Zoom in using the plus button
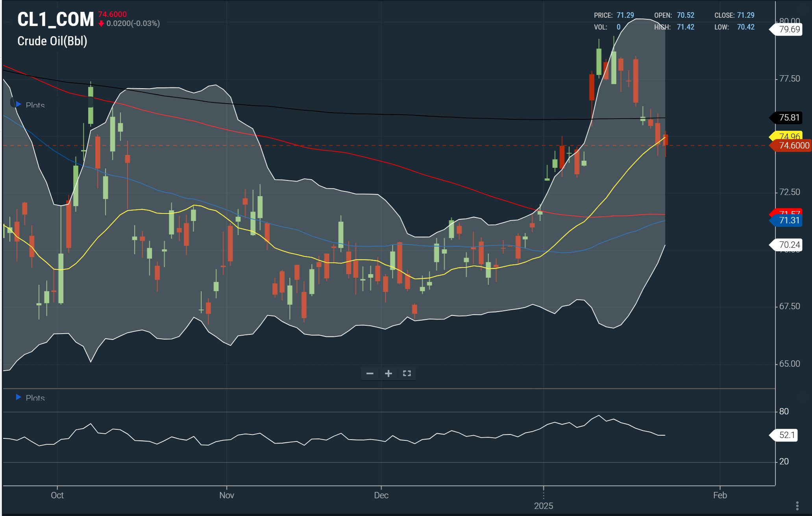812x516 pixels. point(388,373)
